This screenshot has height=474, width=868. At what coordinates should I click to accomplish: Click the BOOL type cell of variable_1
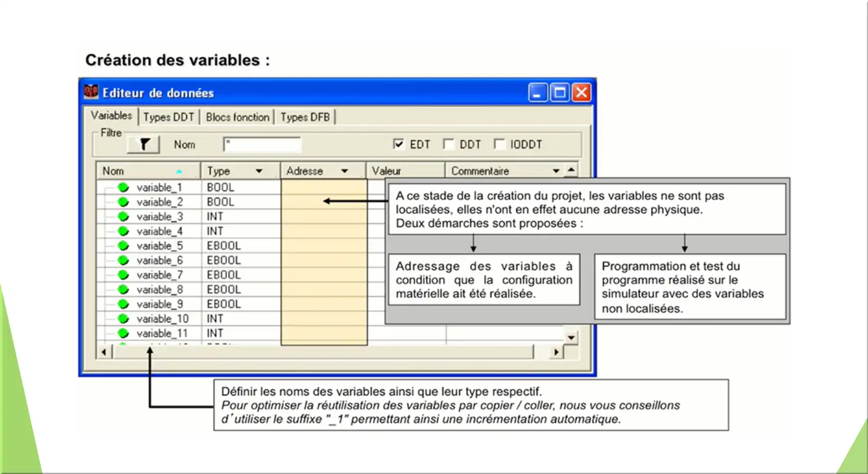click(241, 187)
